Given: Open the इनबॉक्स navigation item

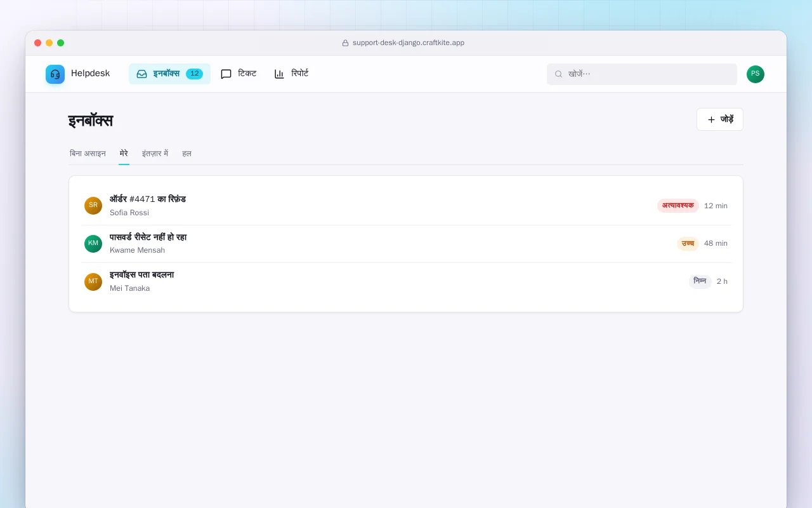Looking at the screenshot, I should 169,74.
